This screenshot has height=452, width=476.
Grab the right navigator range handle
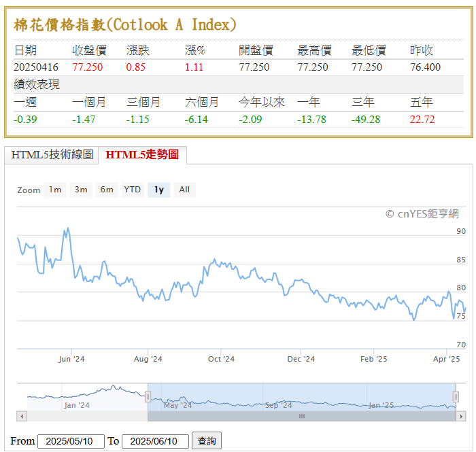coord(456,396)
